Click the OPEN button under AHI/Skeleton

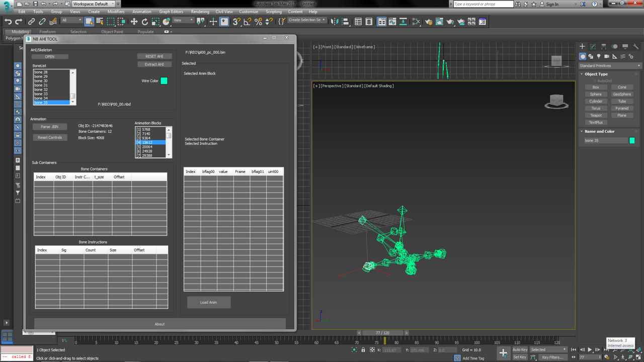[x=50, y=57]
